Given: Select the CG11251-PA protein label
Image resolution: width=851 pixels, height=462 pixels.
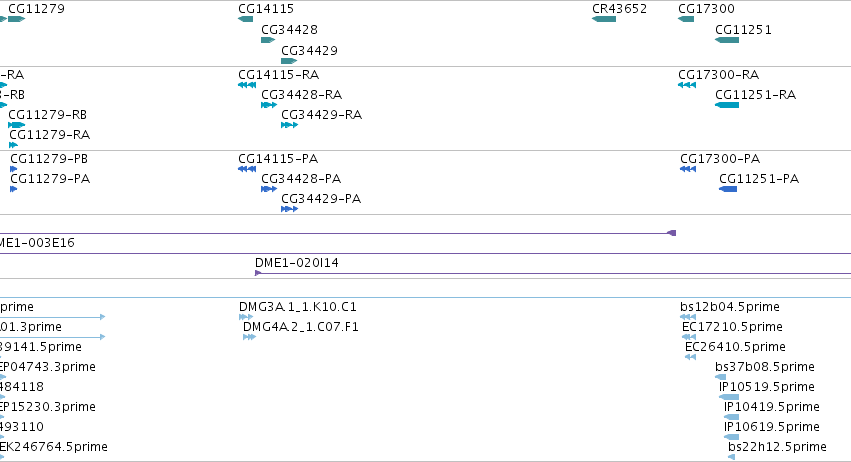Looking at the screenshot, I should (x=759, y=179).
